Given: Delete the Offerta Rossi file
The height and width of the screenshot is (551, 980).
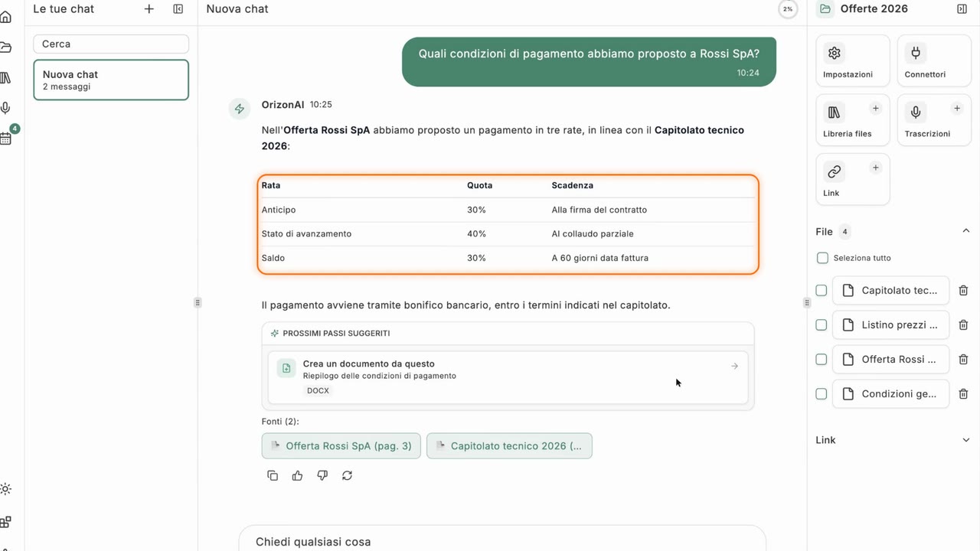Looking at the screenshot, I should pyautogui.click(x=963, y=360).
